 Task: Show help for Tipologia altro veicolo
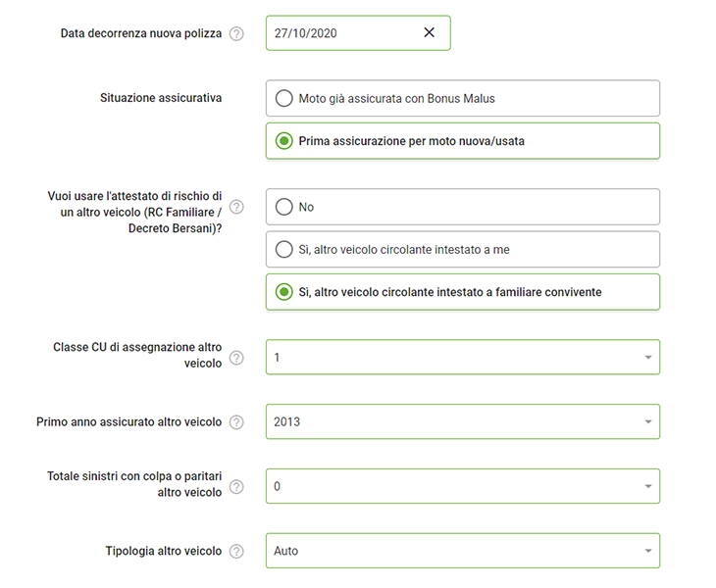tap(236, 551)
